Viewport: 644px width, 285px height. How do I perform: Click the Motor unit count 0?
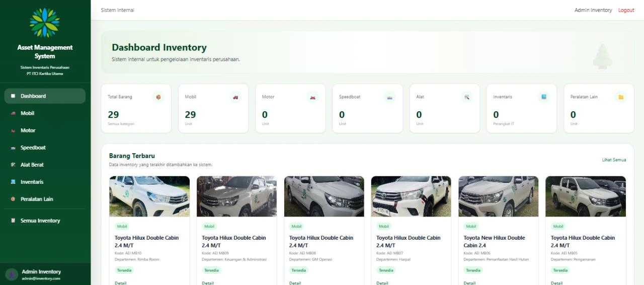(265, 115)
